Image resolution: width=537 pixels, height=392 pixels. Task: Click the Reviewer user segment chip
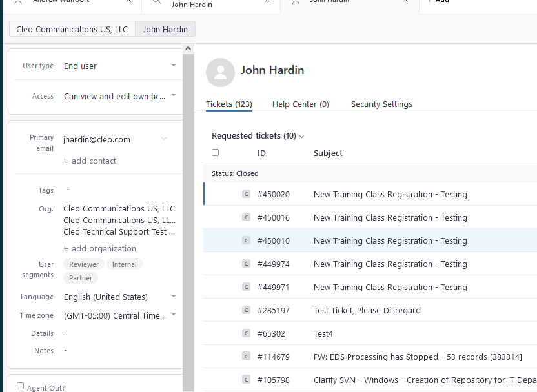(84, 264)
